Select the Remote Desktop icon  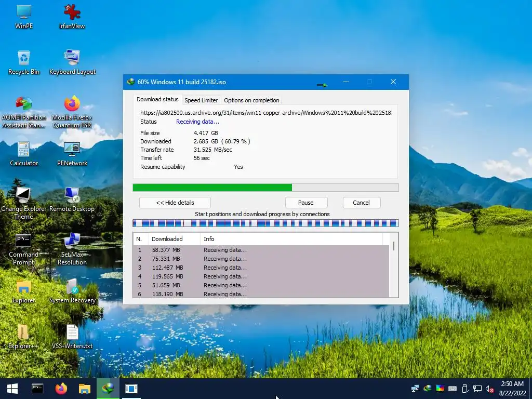click(x=72, y=199)
